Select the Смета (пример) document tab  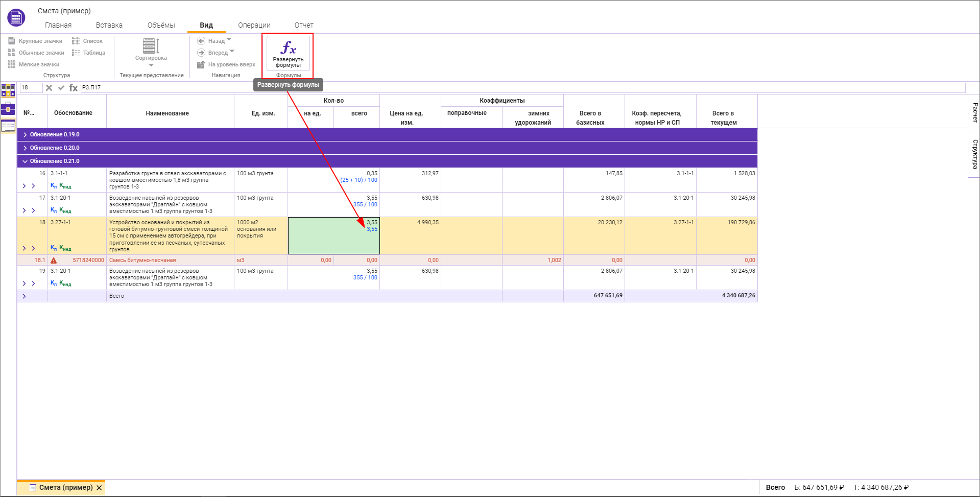coord(61,488)
